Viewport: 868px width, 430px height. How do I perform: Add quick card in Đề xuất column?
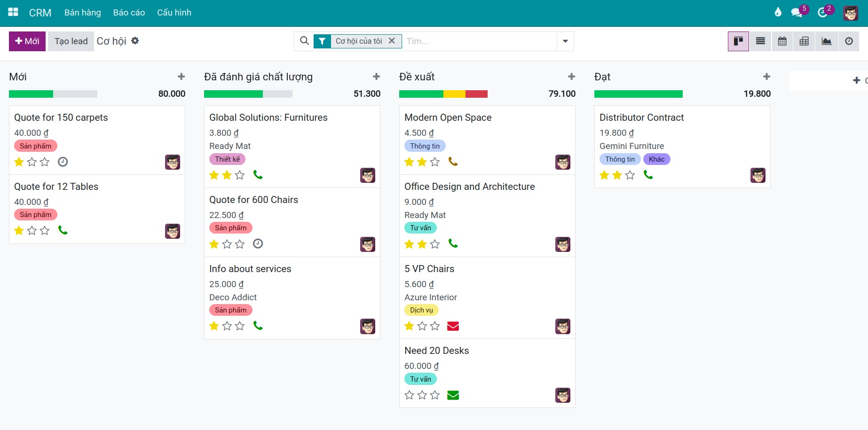[571, 77]
